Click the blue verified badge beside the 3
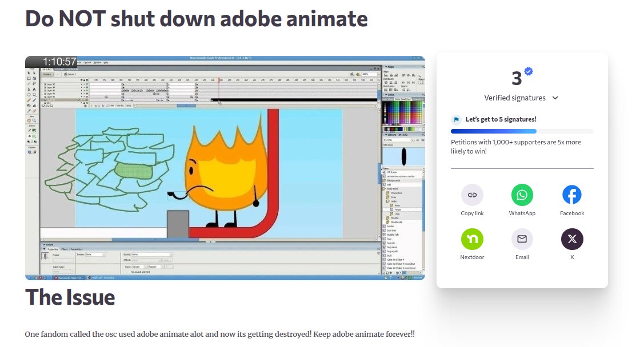 click(x=529, y=71)
